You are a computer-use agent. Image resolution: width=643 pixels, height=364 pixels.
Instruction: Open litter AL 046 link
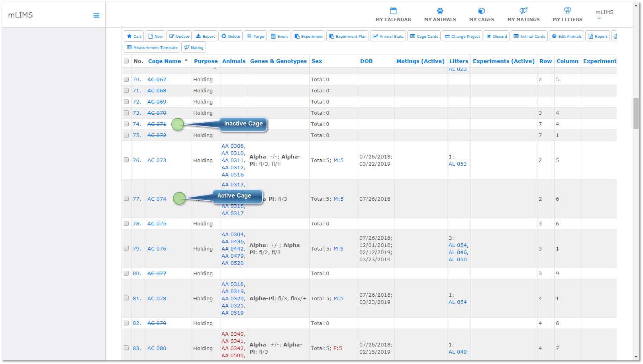click(x=458, y=252)
